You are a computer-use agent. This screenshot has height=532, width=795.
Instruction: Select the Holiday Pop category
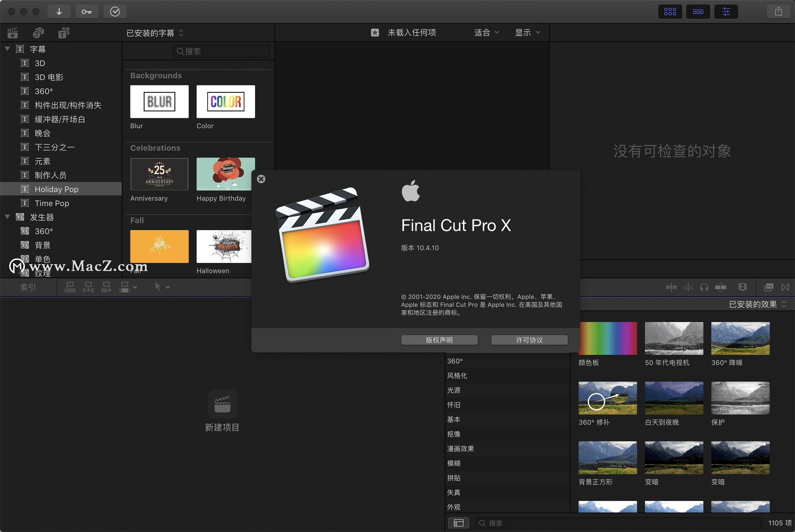pos(61,189)
